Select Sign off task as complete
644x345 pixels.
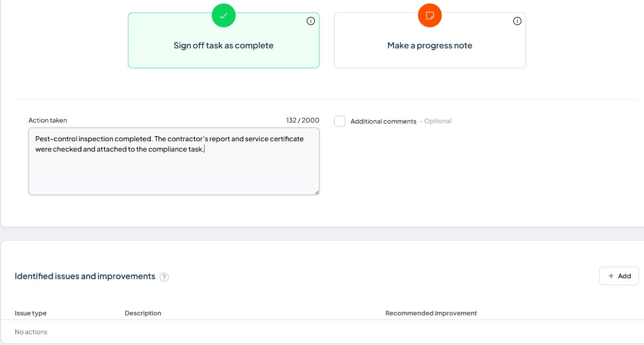pyautogui.click(x=223, y=40)
